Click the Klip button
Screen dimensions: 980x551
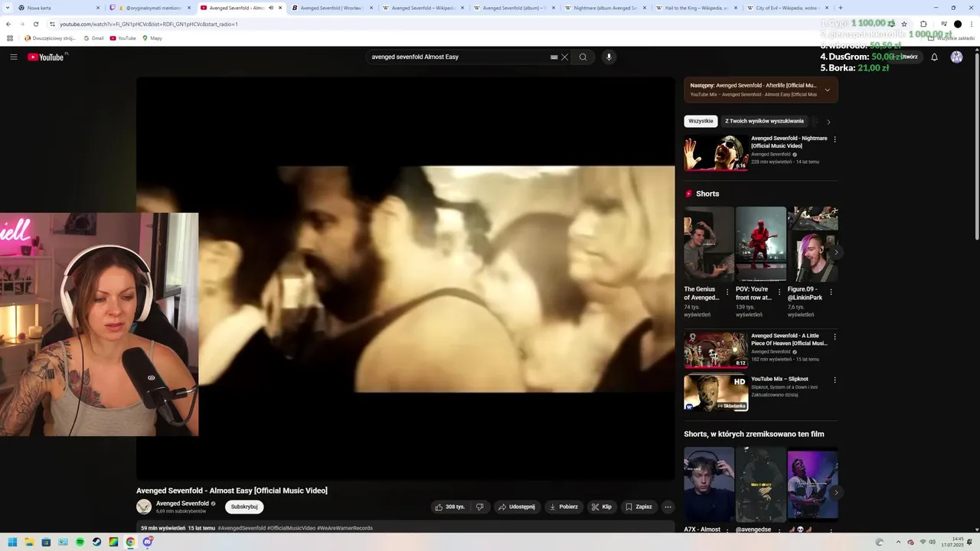point(602,507)
